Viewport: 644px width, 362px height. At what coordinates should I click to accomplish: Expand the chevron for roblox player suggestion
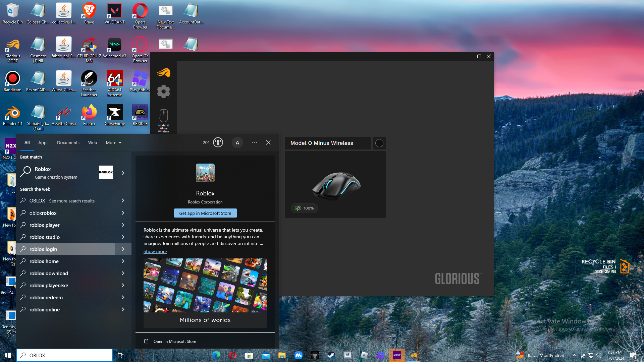point(123,225)
